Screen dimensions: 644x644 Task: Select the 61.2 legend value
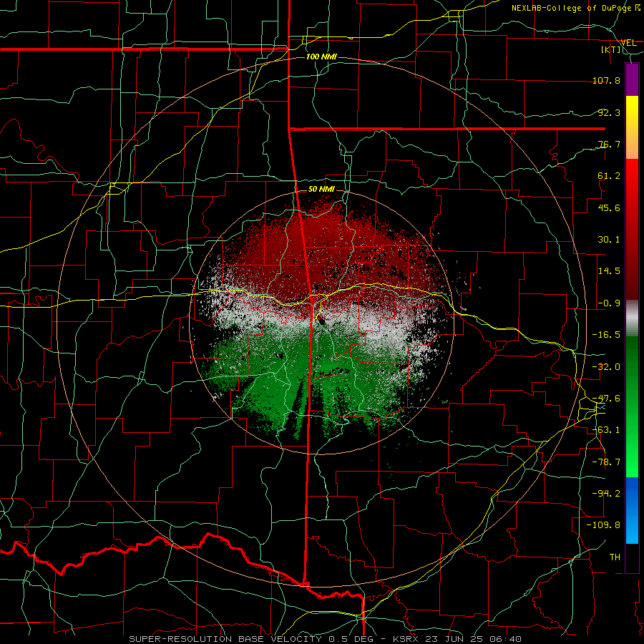tap(609, 176)
